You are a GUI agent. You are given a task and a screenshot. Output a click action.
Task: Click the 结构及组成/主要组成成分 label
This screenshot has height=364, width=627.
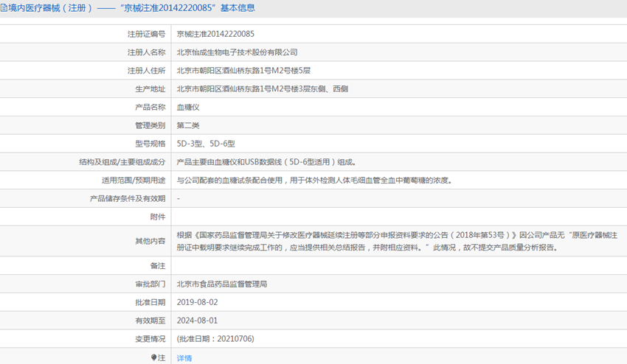click(122, 162)
